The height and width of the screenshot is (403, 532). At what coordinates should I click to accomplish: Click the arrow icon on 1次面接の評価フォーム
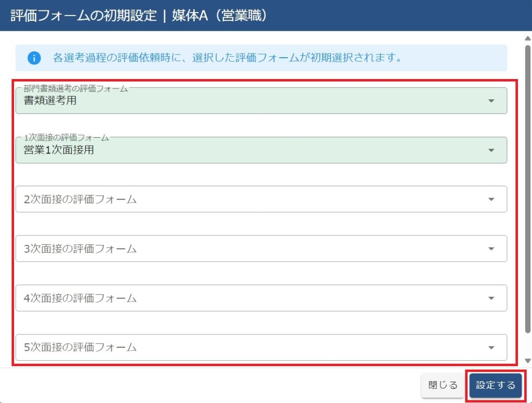coord(491,150)
